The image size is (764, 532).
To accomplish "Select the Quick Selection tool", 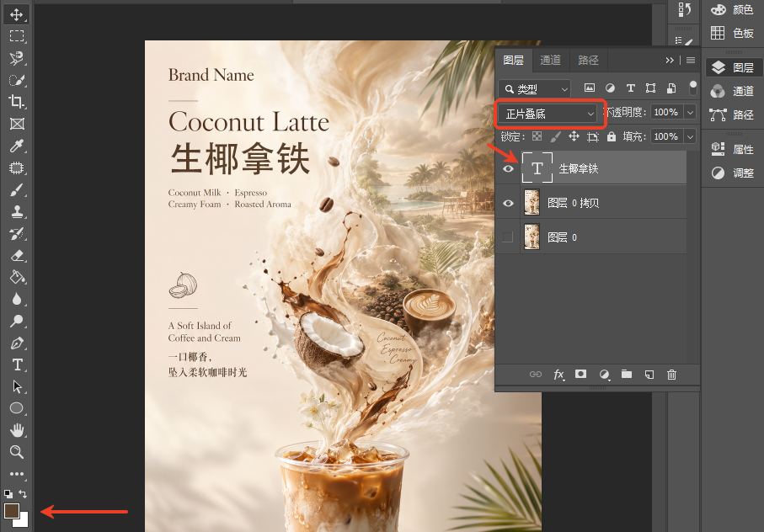I will tap(17, 80).
